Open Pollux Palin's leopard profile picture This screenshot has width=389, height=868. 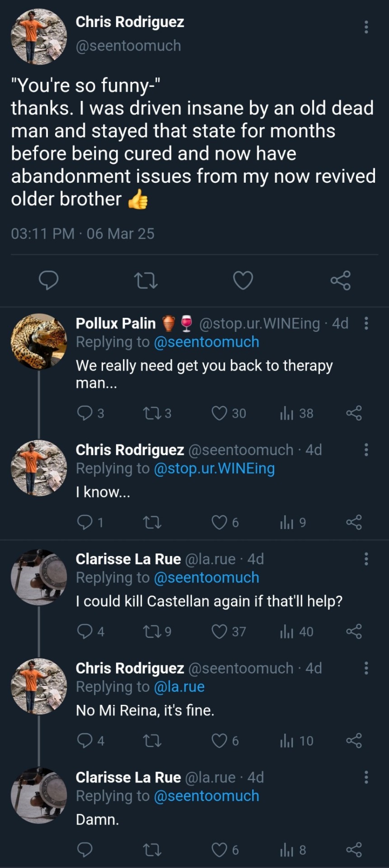coord(39,341)
